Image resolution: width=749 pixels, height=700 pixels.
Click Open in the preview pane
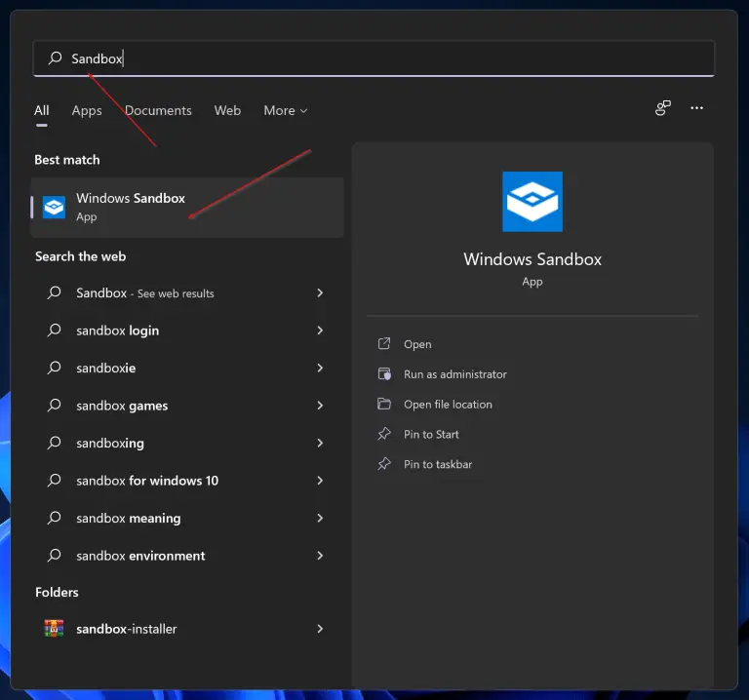coord(417,344)
